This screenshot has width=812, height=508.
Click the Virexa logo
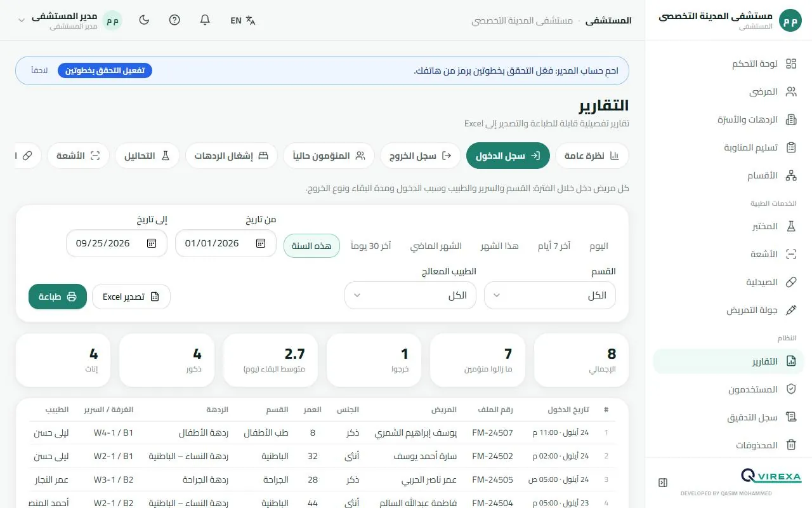tap(771, 476)
